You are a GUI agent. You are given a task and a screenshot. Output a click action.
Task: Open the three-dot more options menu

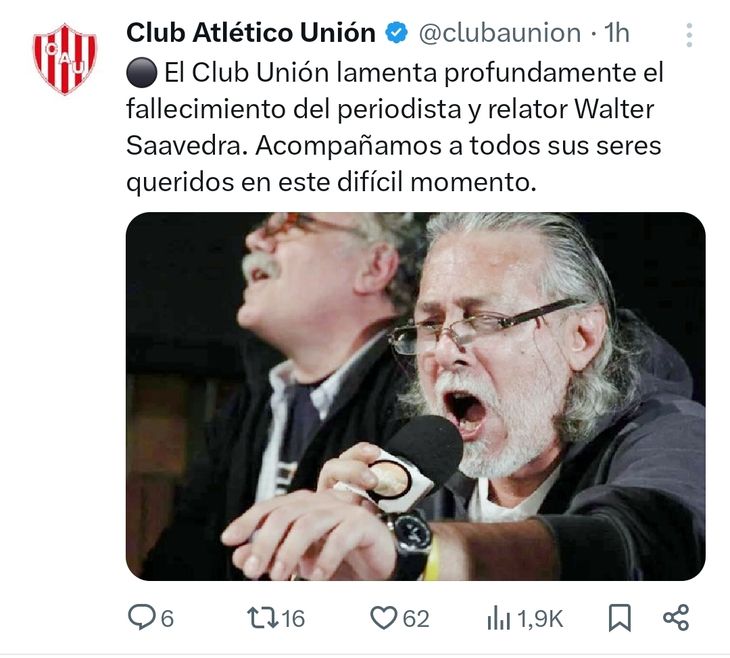[689, 34]
